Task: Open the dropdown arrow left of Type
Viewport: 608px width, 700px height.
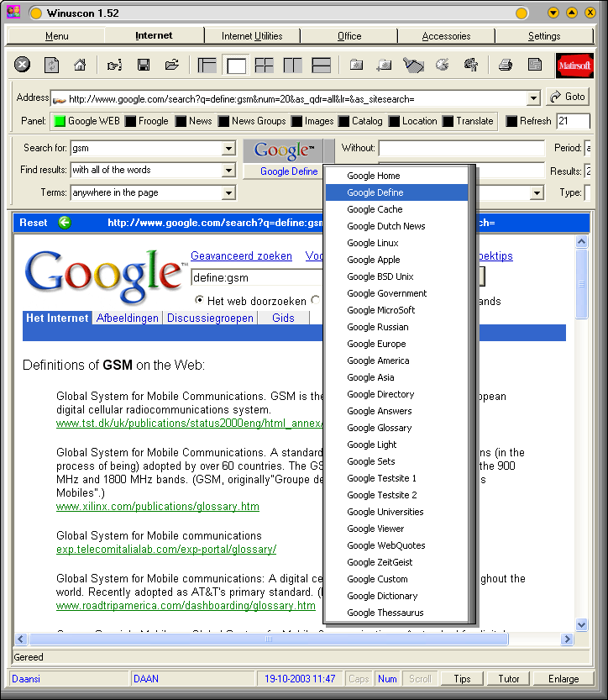Action: [537, 193]
